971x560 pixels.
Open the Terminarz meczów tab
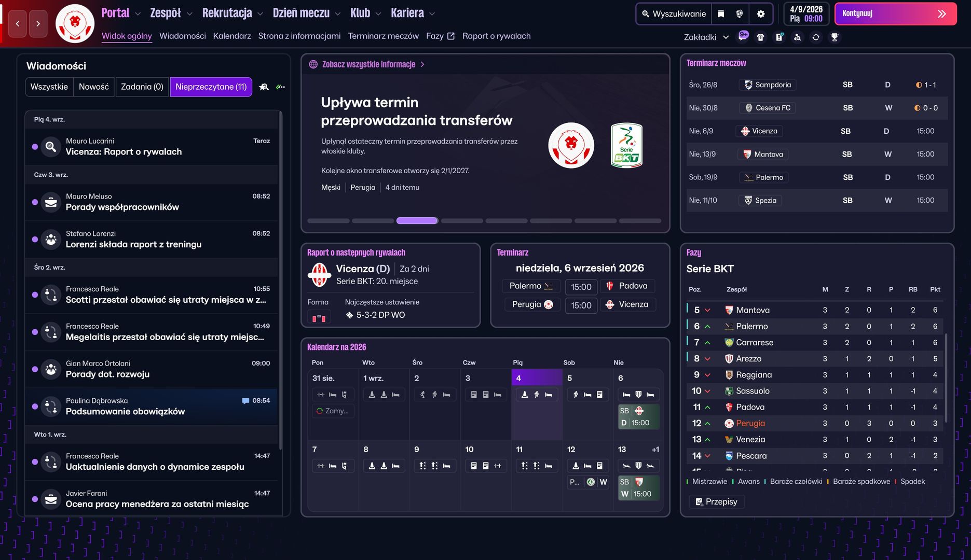(383, 36)
